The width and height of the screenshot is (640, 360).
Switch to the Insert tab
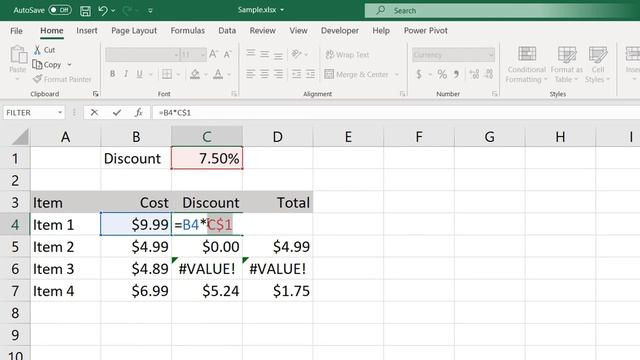(x=87, y=31)
